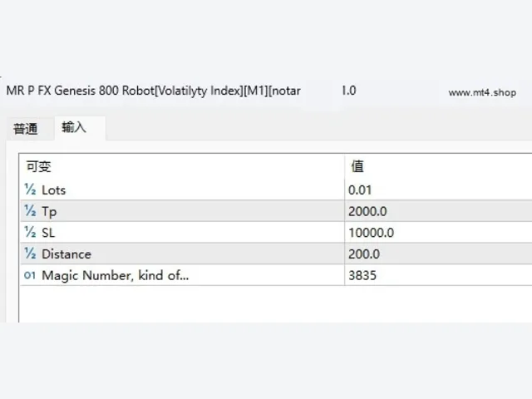
Task: Click the 可变 column header
Action: pos(39,166)
